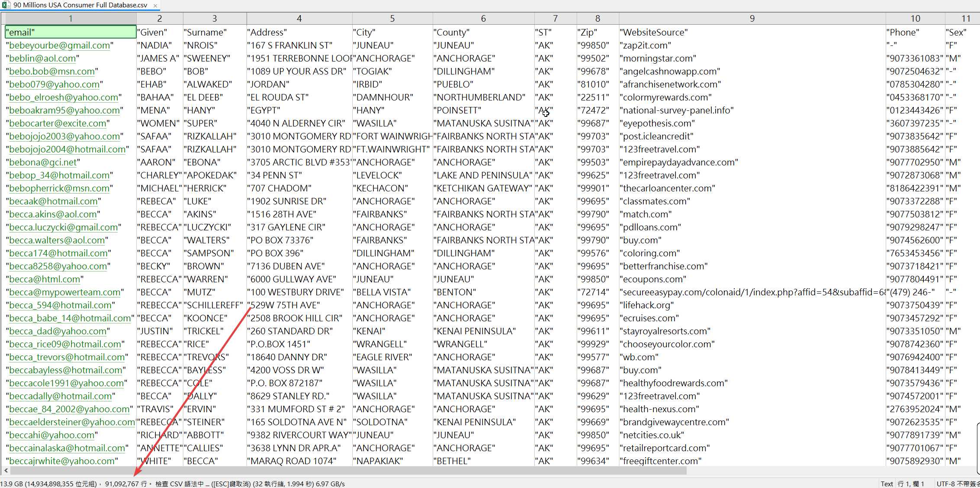Select column 4 header
Image resolution: width=980 pixels, height=488 pixels.
[x=299, y=19]
